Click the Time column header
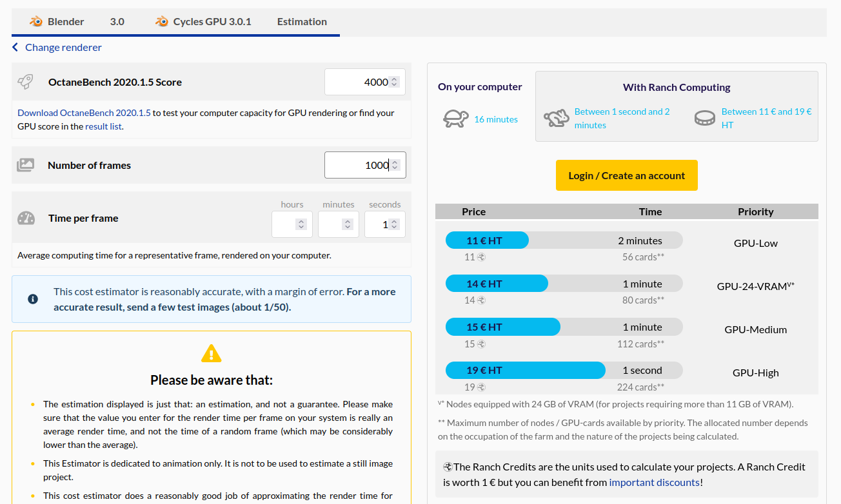The width and height of the screenshot is (841, 504). 650,211
